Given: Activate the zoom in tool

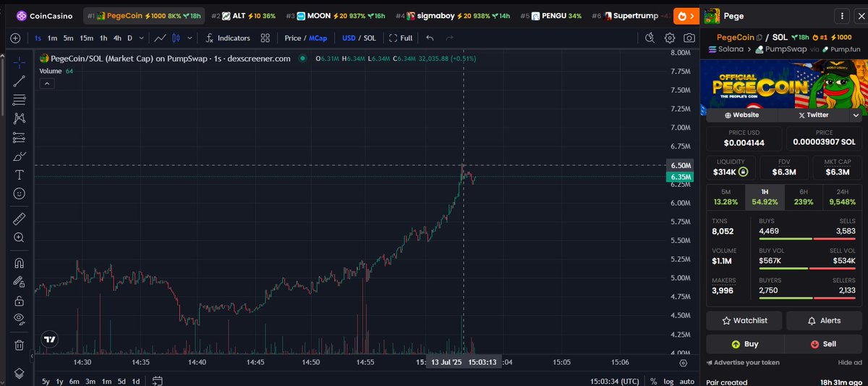Looking at the screenshot, I should click(x=20, y=237).
